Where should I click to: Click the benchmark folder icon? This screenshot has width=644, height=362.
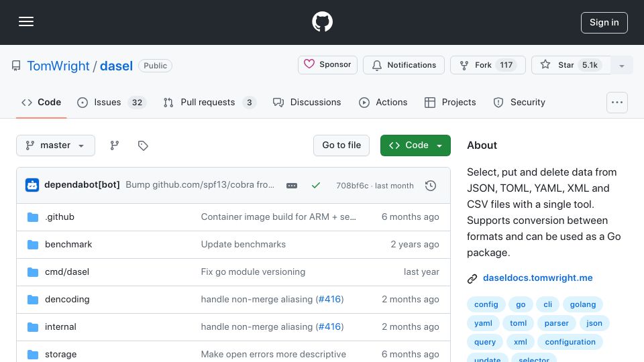pyautogui.click(x=33, y=245)
